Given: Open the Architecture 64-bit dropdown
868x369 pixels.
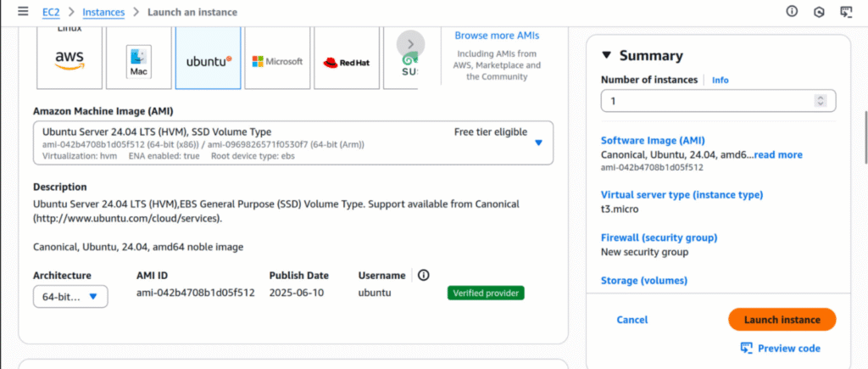Looking at the screenshot, I should (70, 296).
